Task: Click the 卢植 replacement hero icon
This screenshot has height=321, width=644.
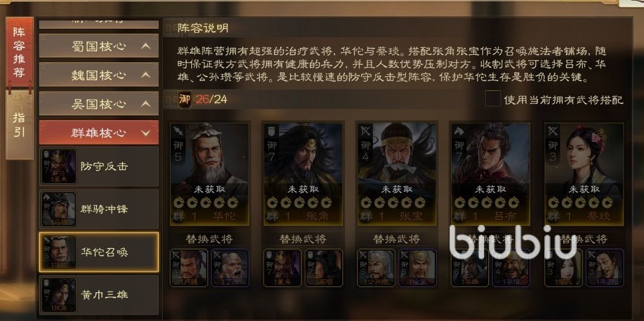Action: [189, 267]
